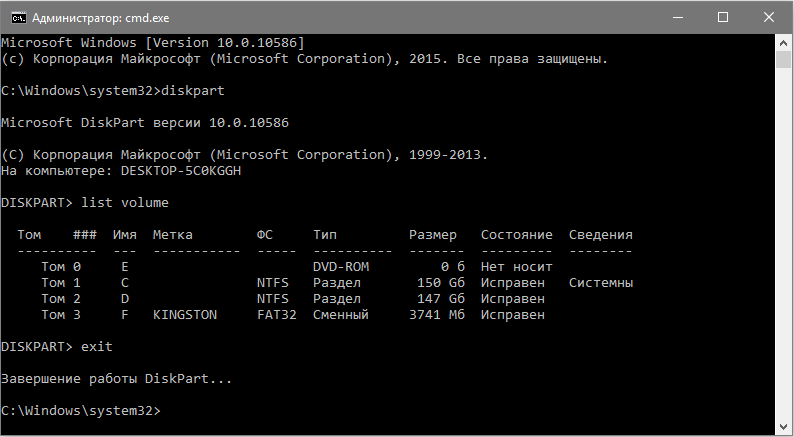Minimize the command prompt window

click(675, 17)
